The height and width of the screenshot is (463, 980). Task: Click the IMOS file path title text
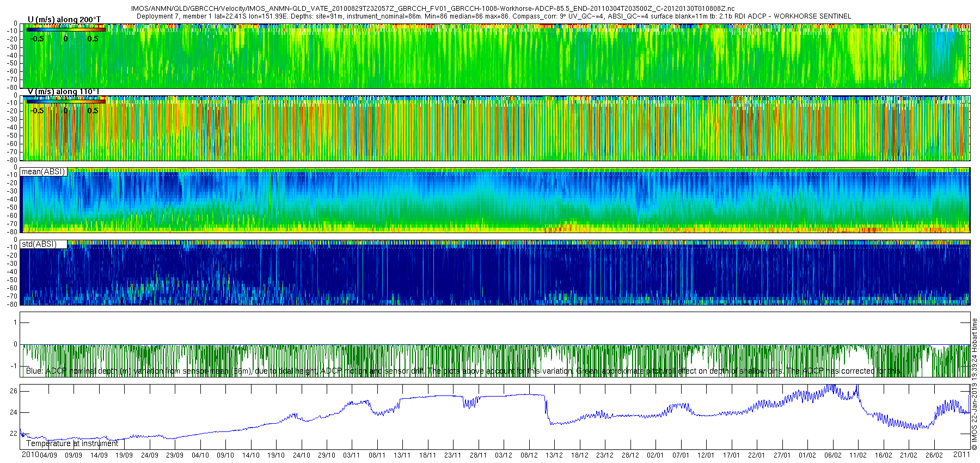pos(433,9)
